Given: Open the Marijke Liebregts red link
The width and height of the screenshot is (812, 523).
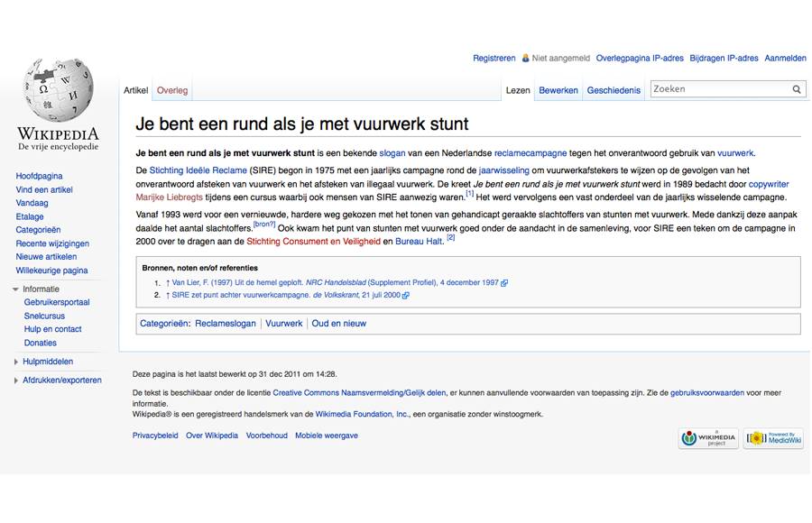Looking at the screenshot, I should point(170,197).
